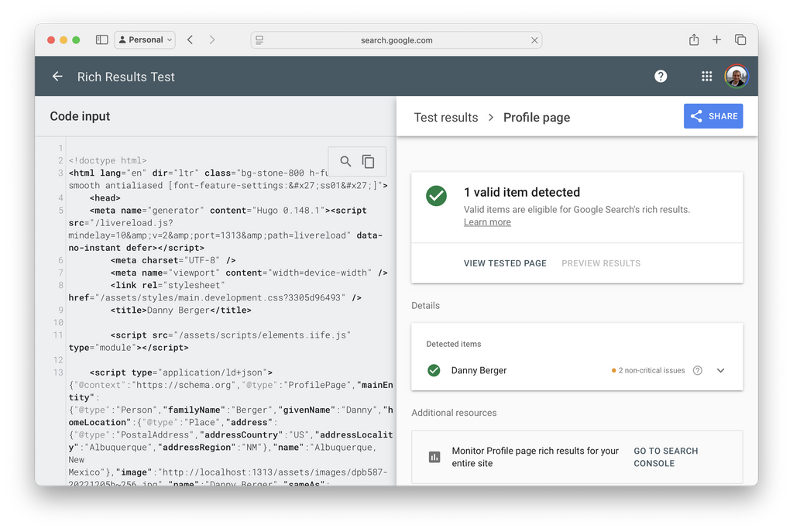The width and height of the screenshot is (793, 532).
Task: Click the Share button
Action: [x=713, y=116]
